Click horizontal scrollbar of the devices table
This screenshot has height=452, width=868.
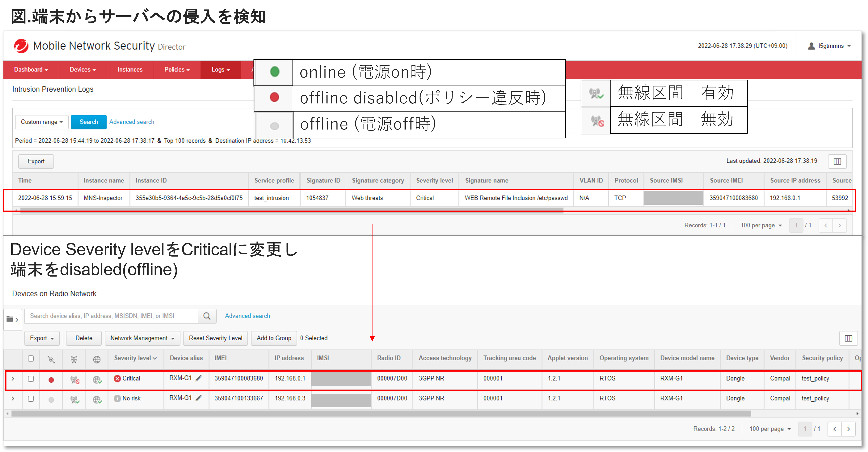(381, 414)
